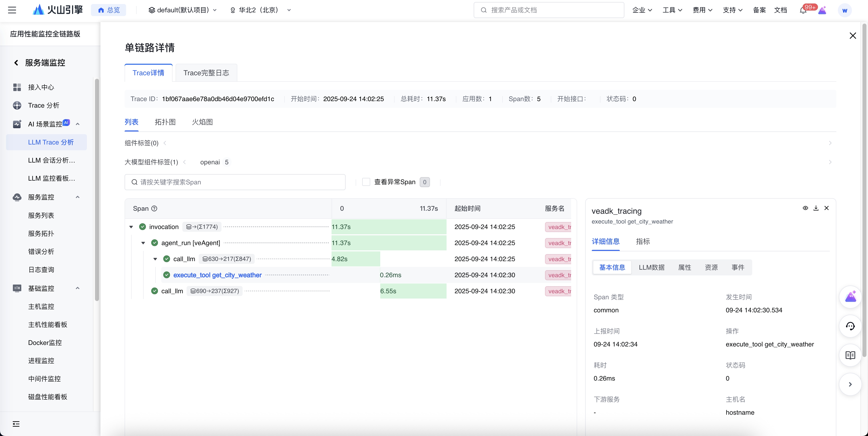The width and height of the screenshot is (868, 436).
Task: Open the customer support headset icon
Action: 850,326
